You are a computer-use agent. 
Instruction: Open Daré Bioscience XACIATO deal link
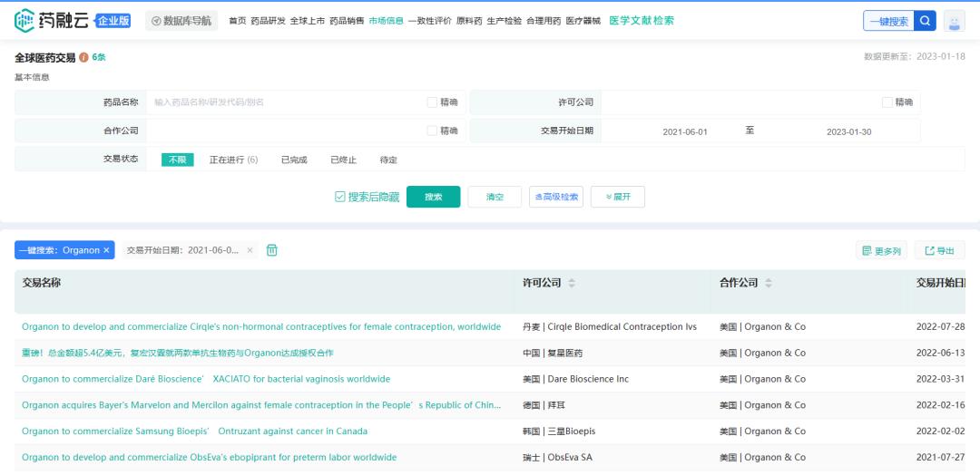click(206, 380)
